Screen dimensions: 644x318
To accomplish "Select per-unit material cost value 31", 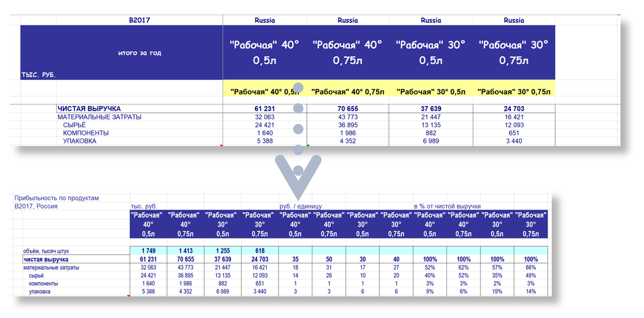I will [329, 267].
